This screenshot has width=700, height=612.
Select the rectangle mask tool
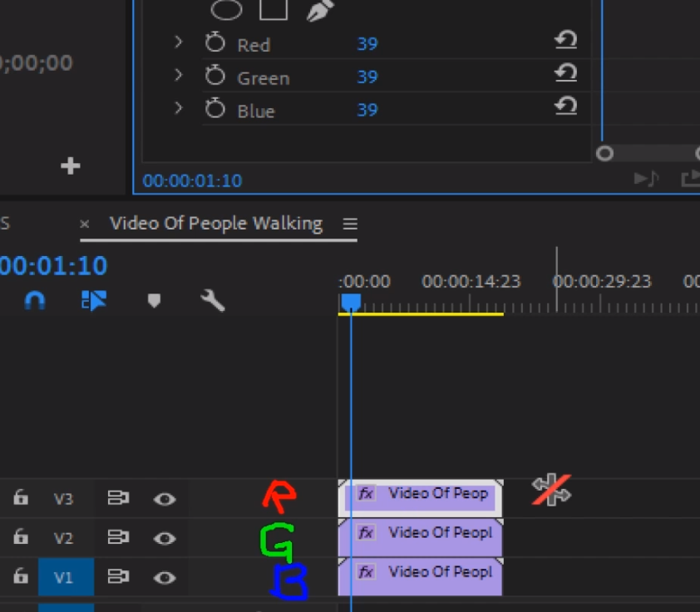click(x=274, y=9)
